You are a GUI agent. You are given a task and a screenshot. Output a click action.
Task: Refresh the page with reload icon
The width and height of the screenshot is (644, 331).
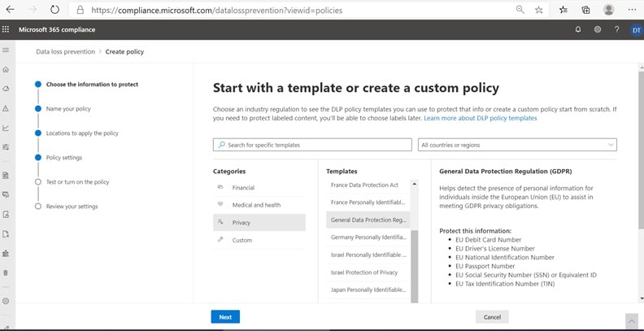coord(54,10)
